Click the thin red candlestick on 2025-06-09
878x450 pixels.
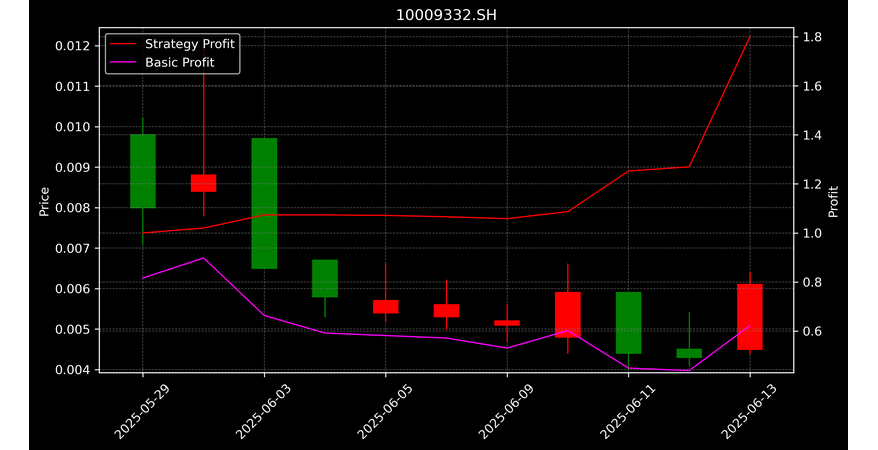pos(507,323)
